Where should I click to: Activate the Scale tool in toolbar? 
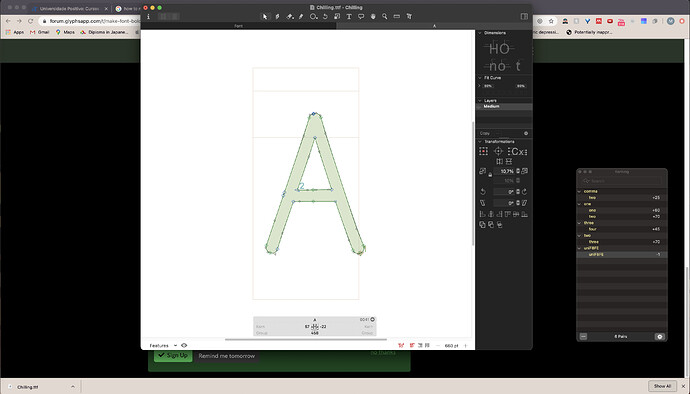click(x=337, y=16)
